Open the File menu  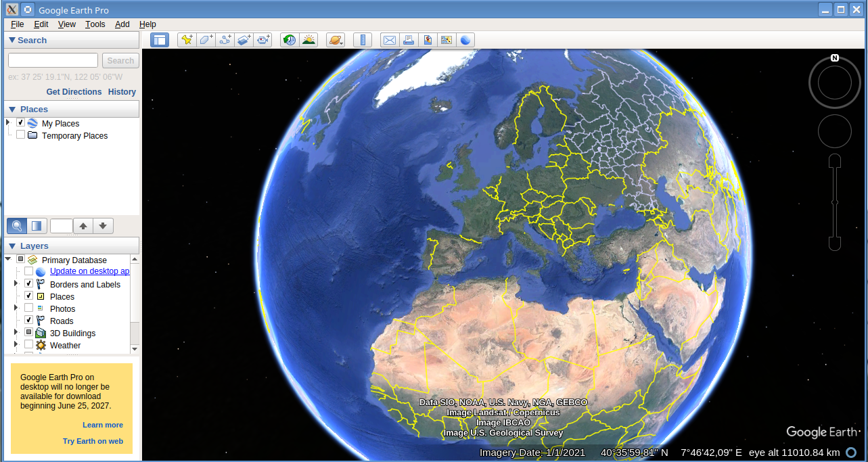[x=18, y=24]
